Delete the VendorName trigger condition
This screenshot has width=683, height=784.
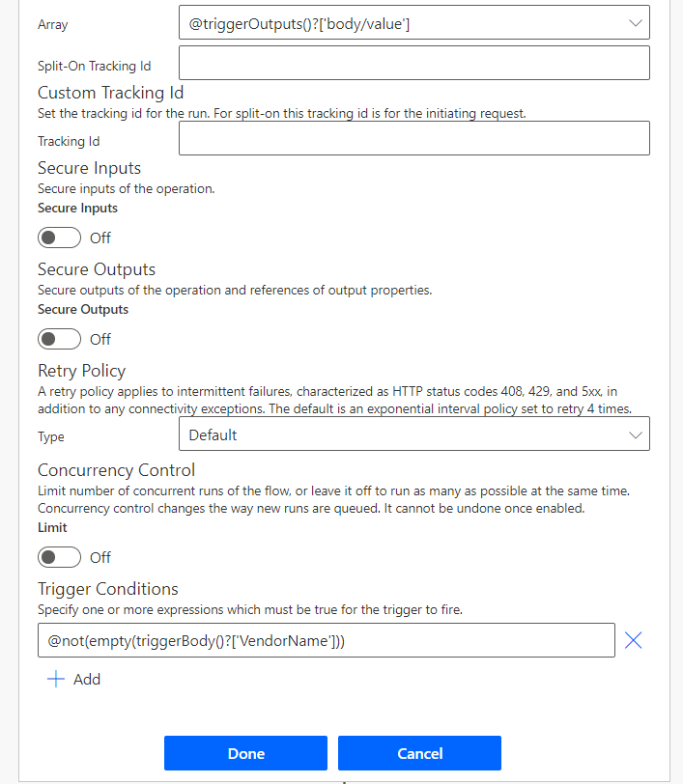pos(633,640)
